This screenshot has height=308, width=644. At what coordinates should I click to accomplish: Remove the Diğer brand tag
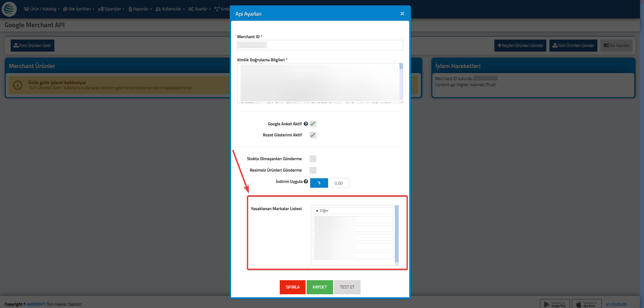pos(317,211)
